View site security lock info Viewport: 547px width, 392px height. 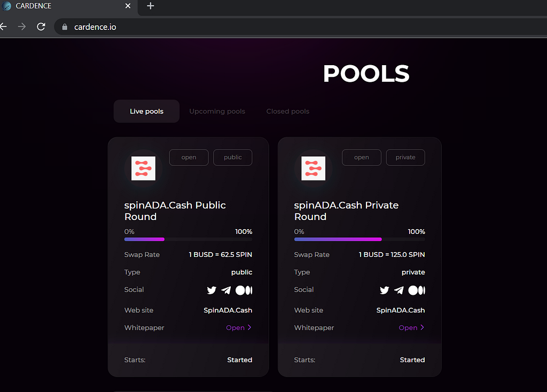click(x=65, y=27)
